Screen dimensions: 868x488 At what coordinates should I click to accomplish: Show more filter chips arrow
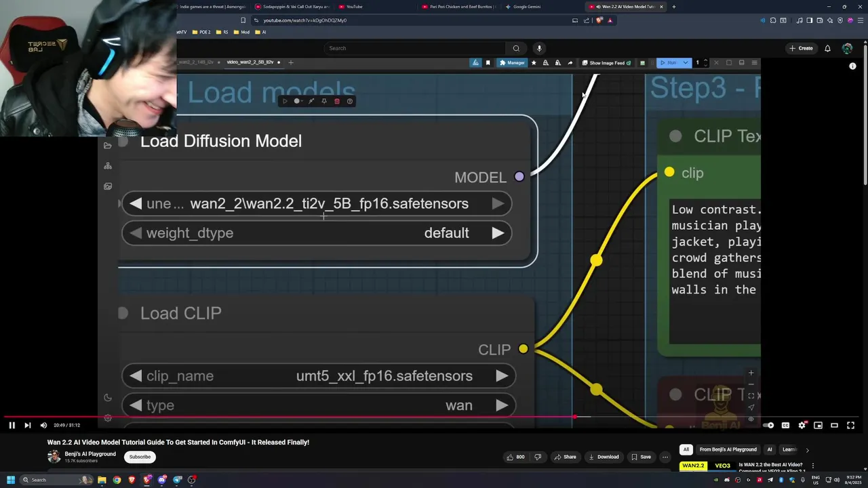(x=807, y=450)
